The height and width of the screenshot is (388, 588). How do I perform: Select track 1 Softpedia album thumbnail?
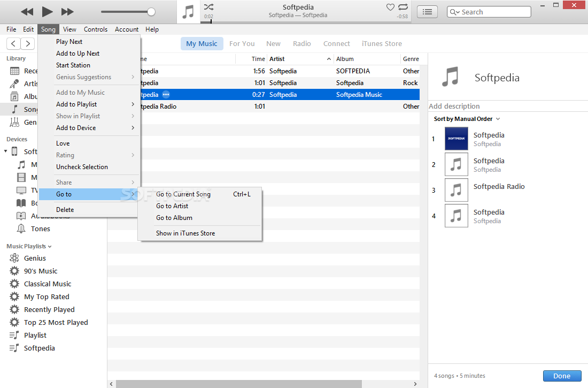457,139
